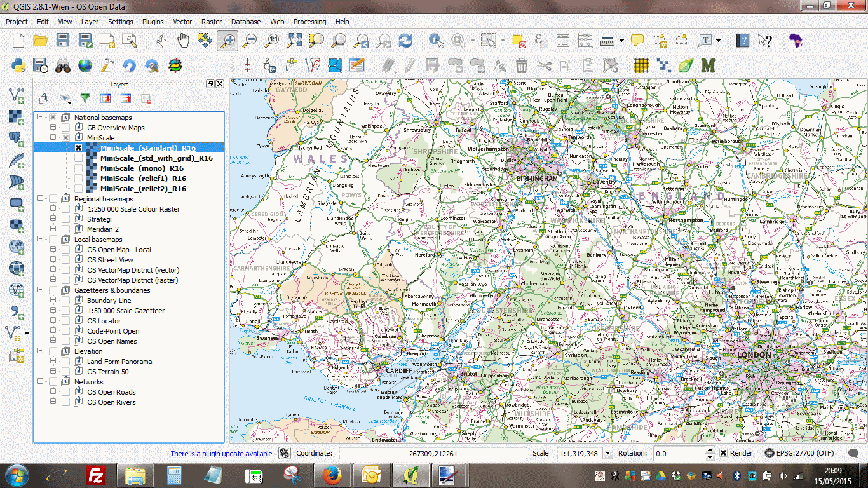
Task: Open the Field Calculator abacus icon
Action: click(585, 41)
